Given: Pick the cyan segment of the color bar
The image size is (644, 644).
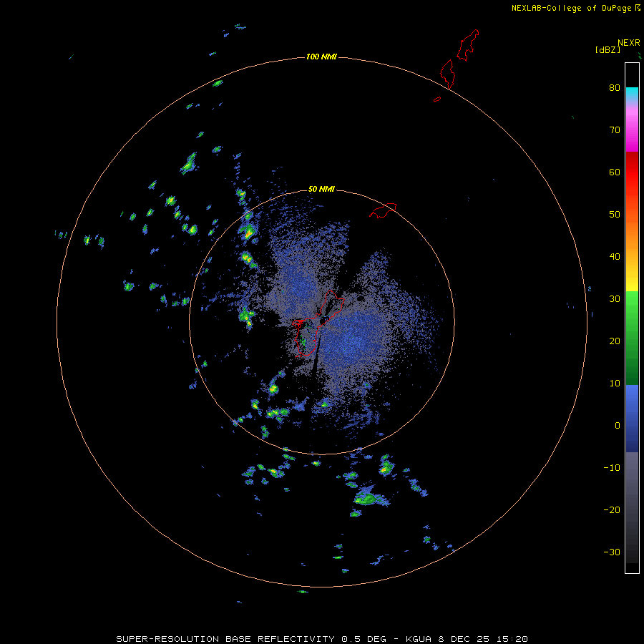Looking at the screenshot, I should pyautogui.click(x=632, y=93).
